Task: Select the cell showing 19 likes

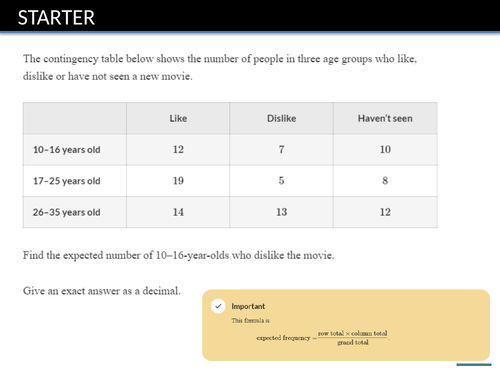Action: (178, 181)
